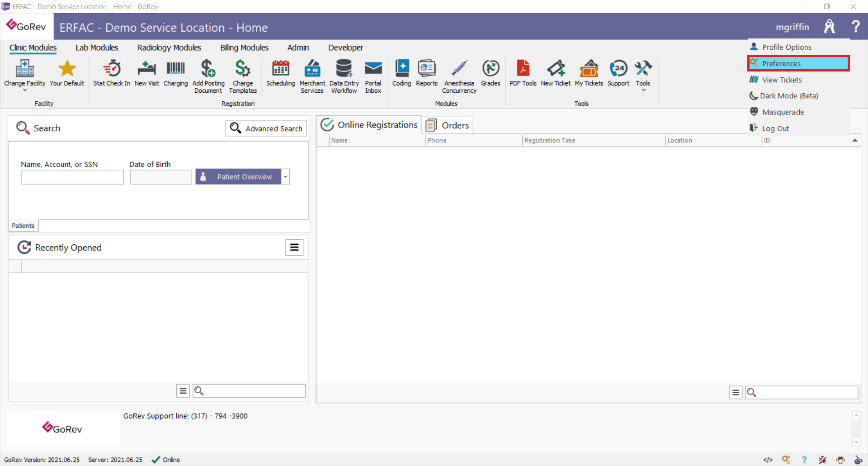Image resolution: width=868 pixels, height=466 pixels.
Task: Click the Patient Overview button
Action: [238, 176]
